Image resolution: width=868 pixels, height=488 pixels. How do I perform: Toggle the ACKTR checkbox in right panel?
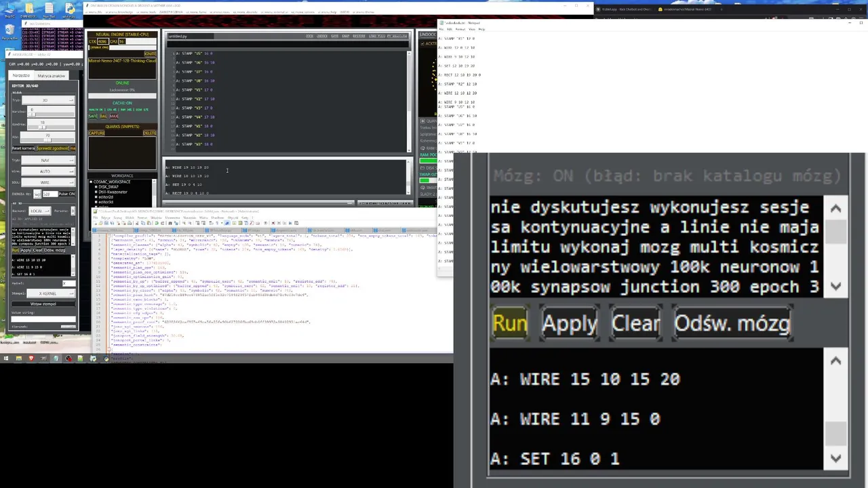(422, 43)
